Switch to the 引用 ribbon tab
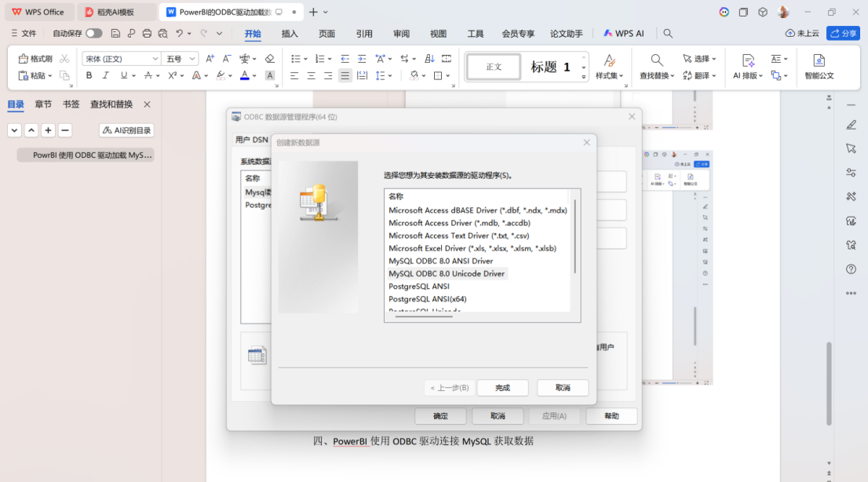Screen dimensions: 868x482 (x=363, y=34)
